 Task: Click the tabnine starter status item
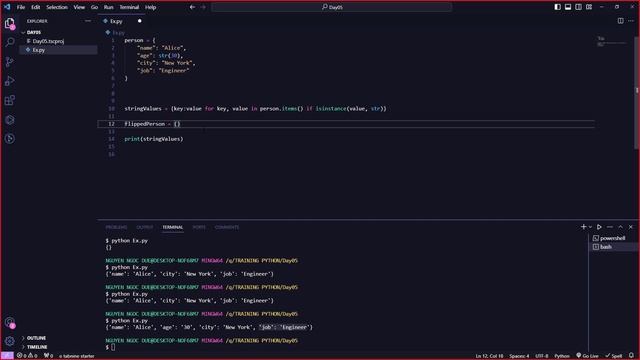[x=77, y=356]
